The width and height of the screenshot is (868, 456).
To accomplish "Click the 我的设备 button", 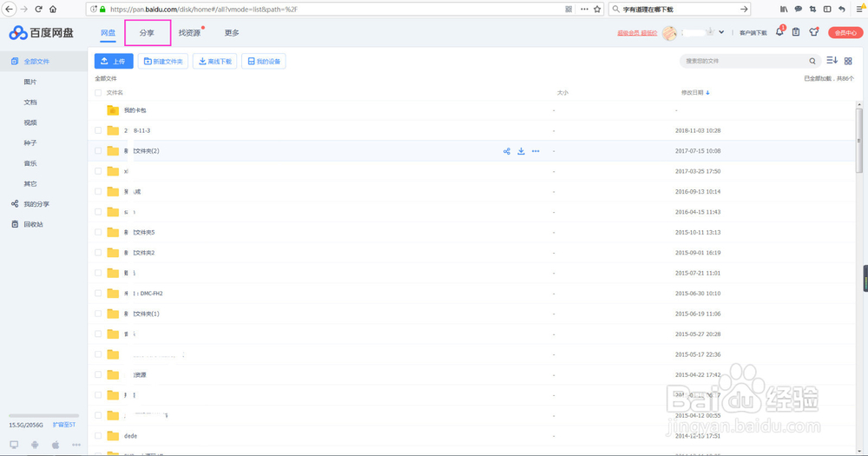I will click(264, 61).
